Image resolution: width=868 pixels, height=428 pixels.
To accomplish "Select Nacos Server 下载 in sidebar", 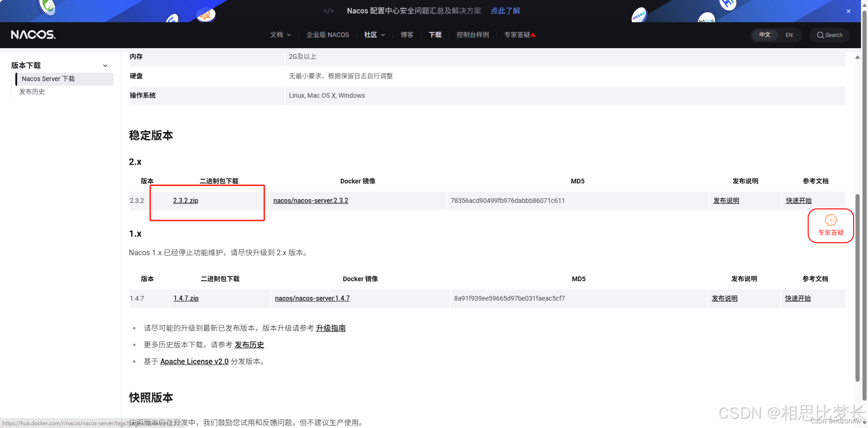I will click(x=64, y=79).
